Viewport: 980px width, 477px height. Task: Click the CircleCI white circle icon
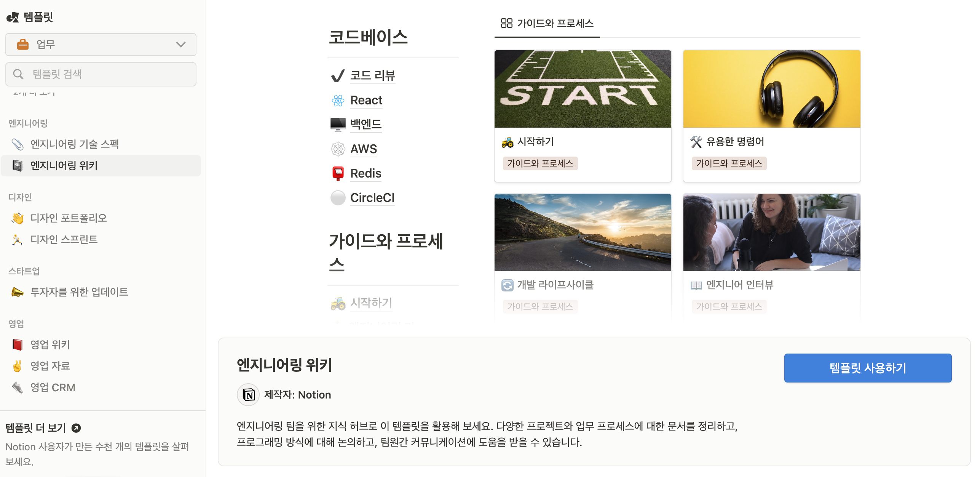click(x=338, y=198)
